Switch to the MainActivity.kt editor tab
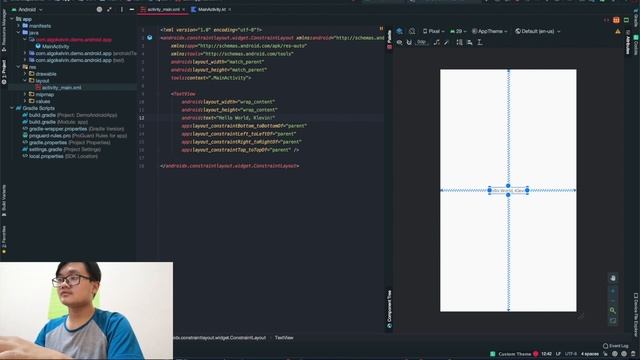640x360 pixels. tap(211, 9)
